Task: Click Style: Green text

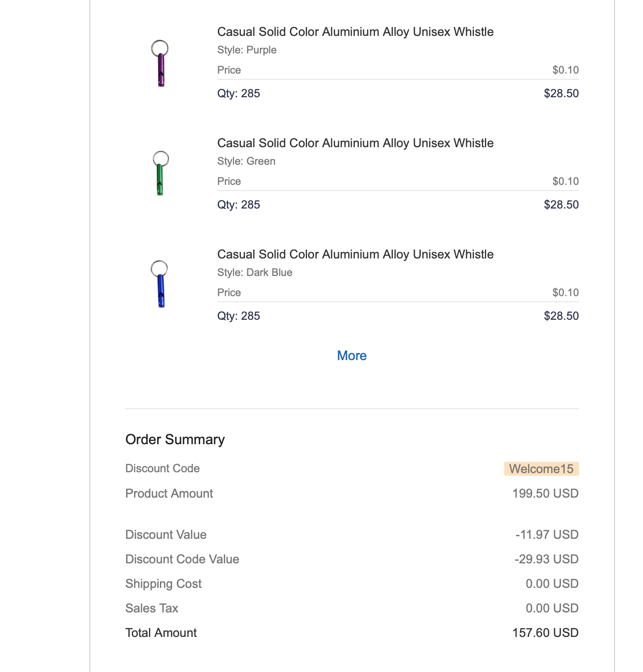Action: (x=246, y=161)
